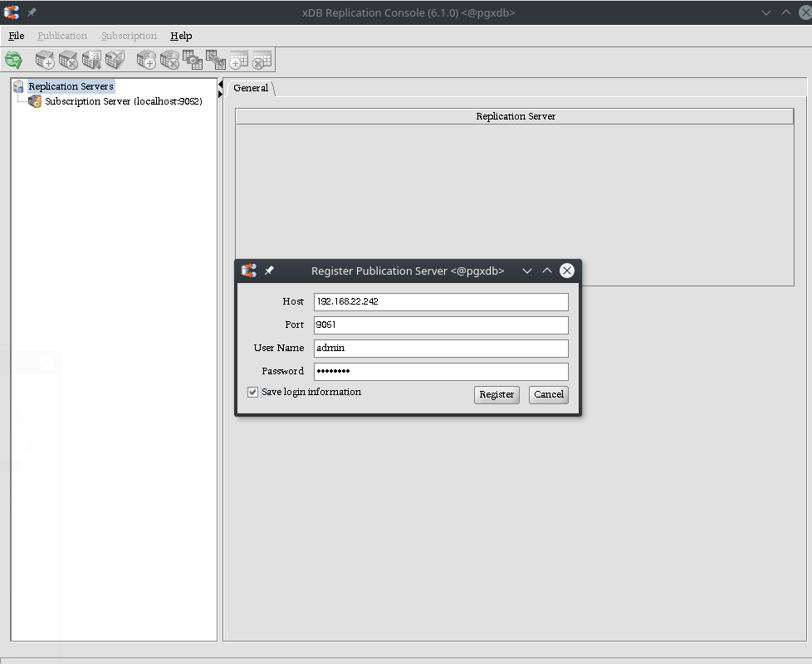Click the Add Subscription Database icon, left of Snapshot
Screen dimensions: 812x664
point(146,60)
